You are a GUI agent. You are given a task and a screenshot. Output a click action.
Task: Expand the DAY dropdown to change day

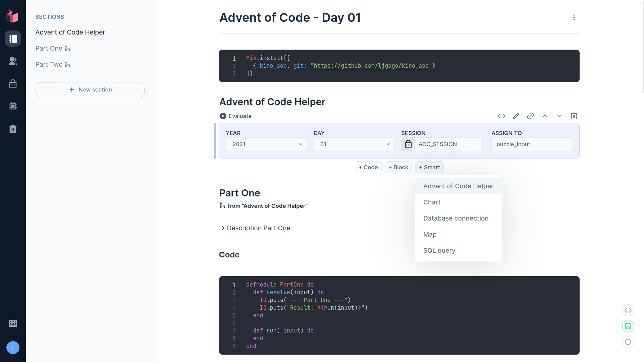tap(354, 144)
